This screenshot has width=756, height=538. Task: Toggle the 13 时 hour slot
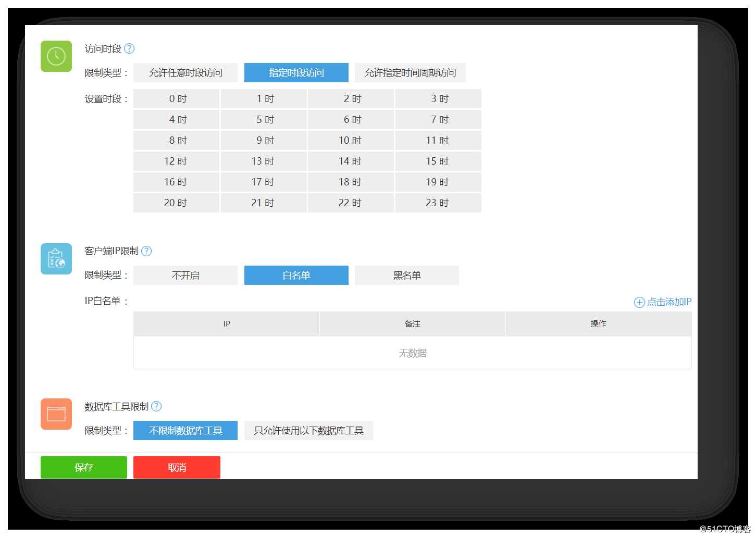tap(264, 161)
